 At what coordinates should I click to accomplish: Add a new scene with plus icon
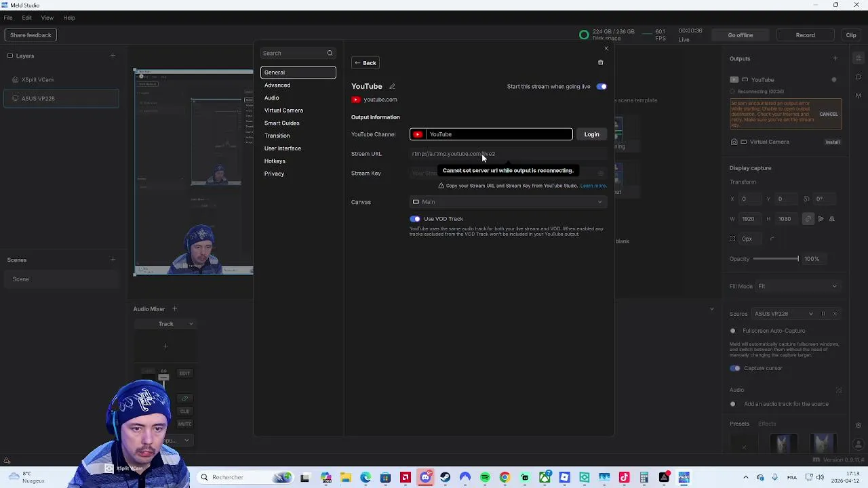[x=113, y=260]
